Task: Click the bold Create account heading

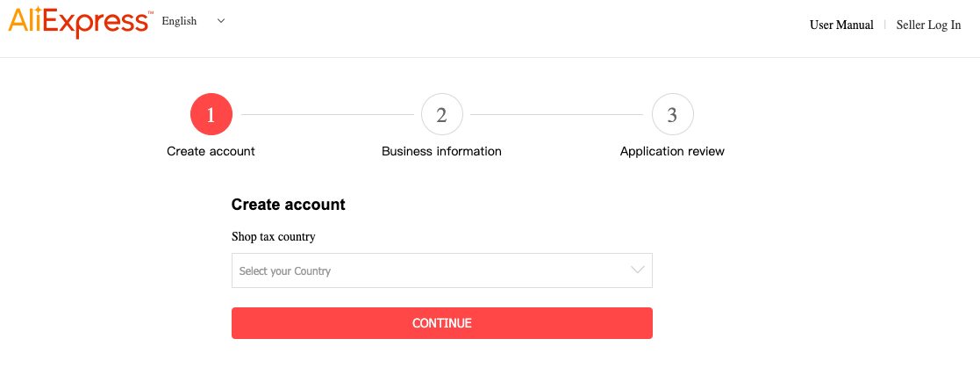Action: 288,205
